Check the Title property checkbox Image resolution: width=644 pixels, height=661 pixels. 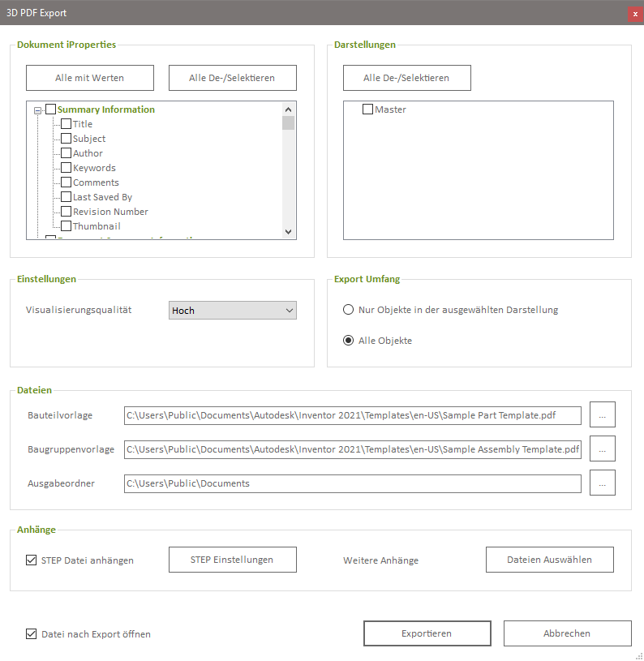(67, 124)
